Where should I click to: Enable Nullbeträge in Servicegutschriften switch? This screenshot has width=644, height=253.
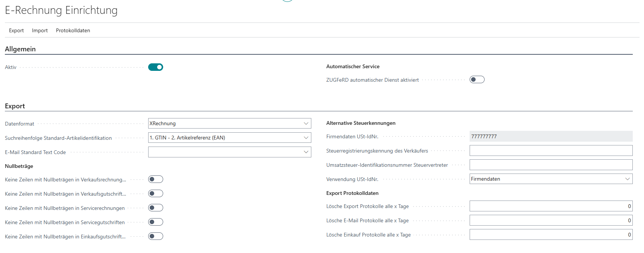[x=156, y=222]
